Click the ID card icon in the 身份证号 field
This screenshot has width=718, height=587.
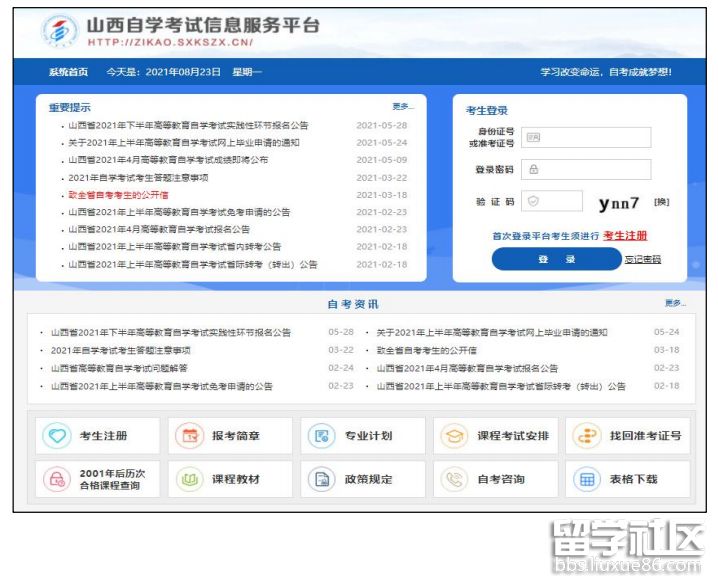point(533,137)
